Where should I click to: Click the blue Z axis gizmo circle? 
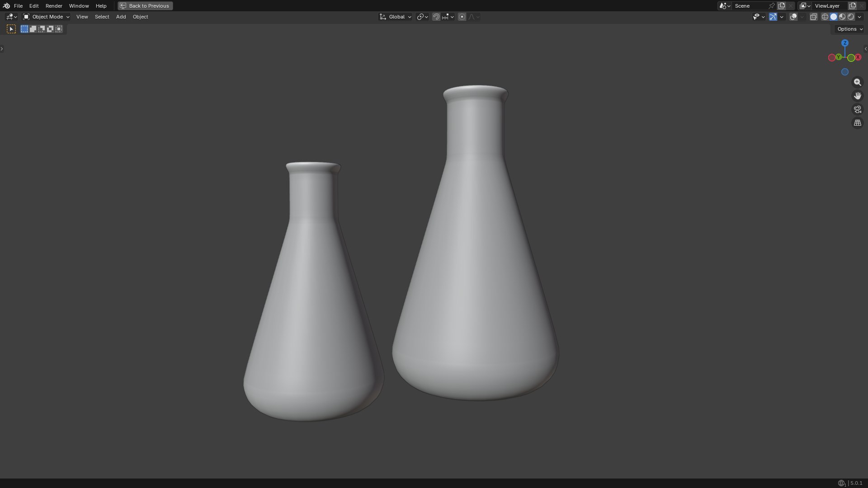[845, 43]
